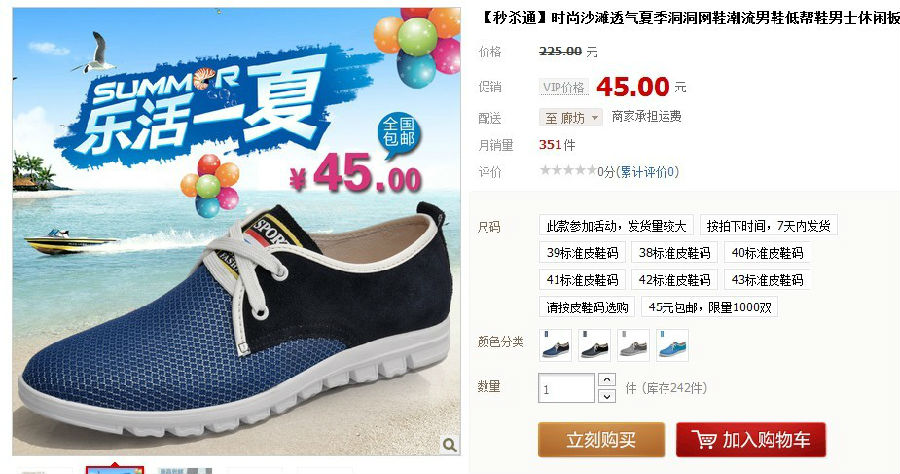Image resolution: width=900 pixels, height=474 pixels.
Task: Select the blue and black shoe color swatch
Action: click(x=556, y=345)
